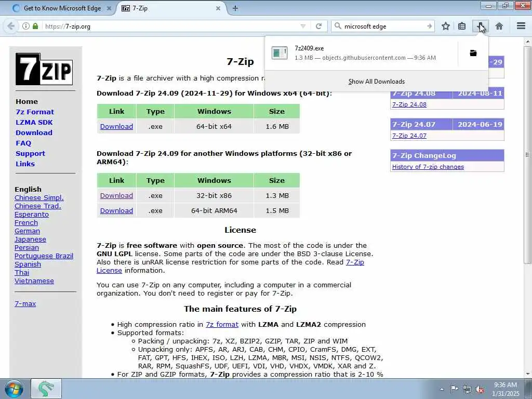Show hidden tray icons arrow
532x399 pixels.
click(x=442, y=389)
